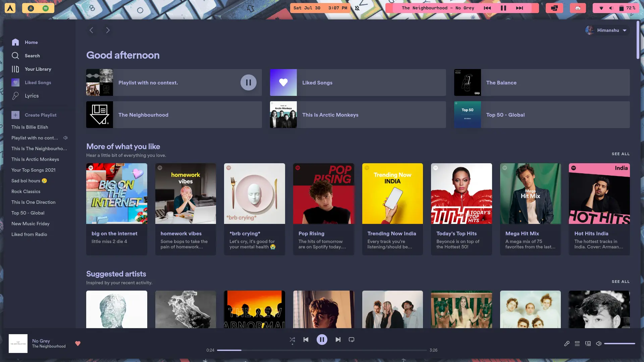
Task: Click See All for Suggested artists
Action: coord(621,282)
